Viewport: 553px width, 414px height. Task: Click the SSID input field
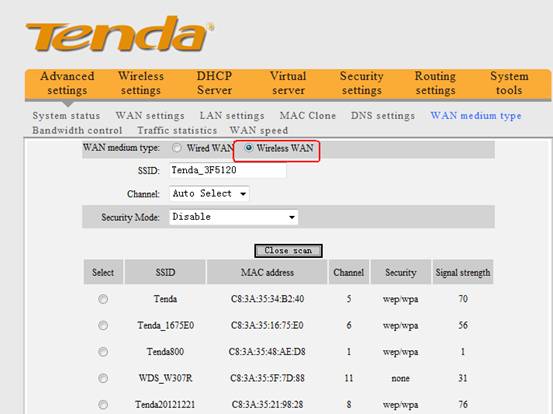(227, 170)
